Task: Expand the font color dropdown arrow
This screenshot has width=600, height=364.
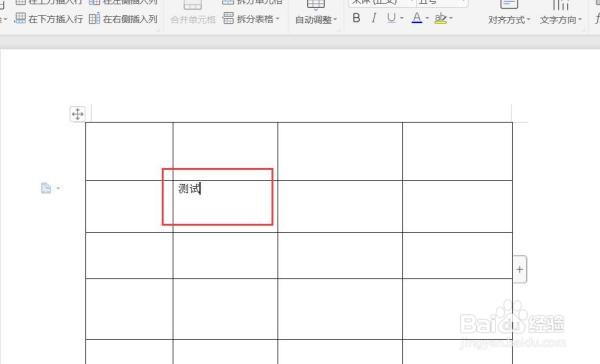Action: [427, 18]
